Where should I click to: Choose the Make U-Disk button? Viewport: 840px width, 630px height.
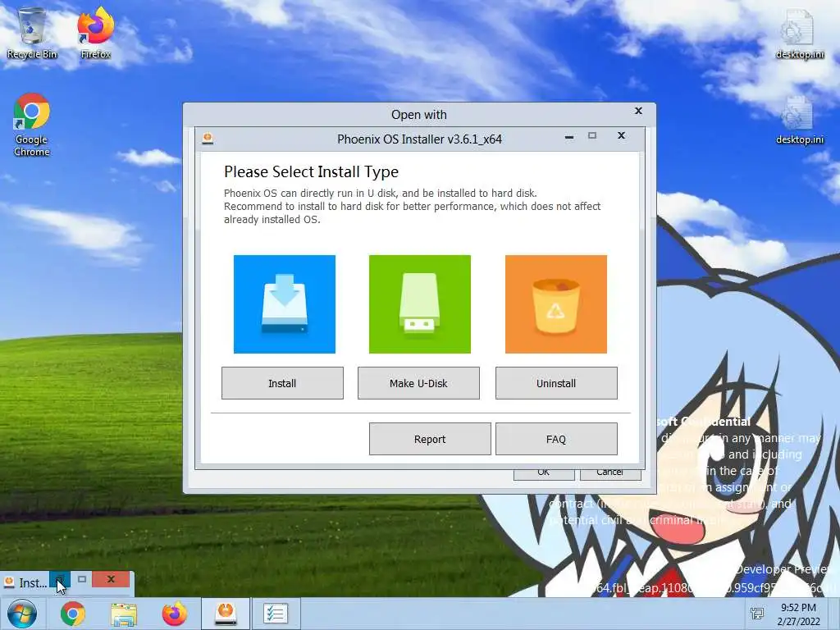(418, 383)
